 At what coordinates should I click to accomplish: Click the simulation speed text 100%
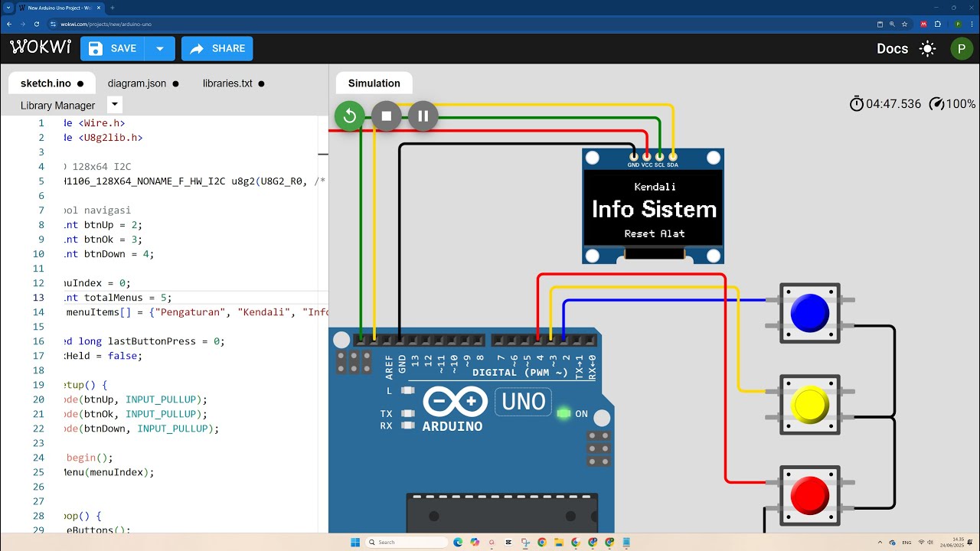(961, 104)
